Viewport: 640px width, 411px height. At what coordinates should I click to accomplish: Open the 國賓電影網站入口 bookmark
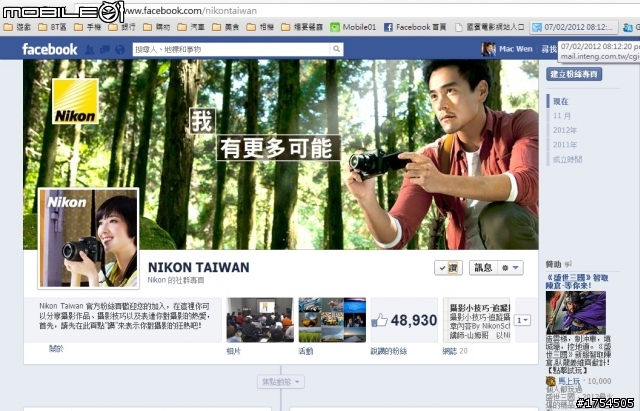click(x=489, y=27)
